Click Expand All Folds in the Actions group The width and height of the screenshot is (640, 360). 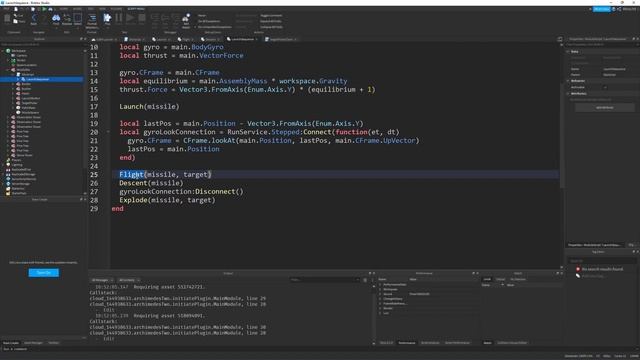click(271, 21)
